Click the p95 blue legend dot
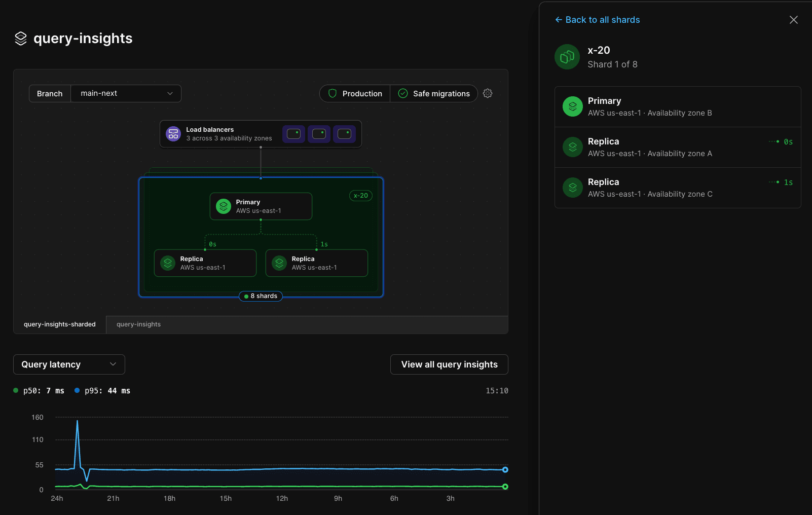 pos(77,390)
